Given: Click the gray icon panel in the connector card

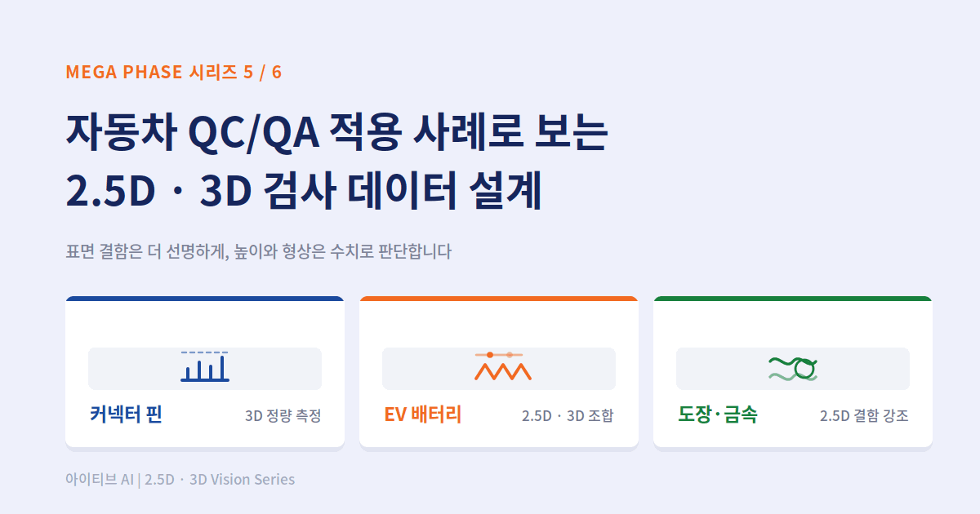Looking at the screenshot, I should pyautogui.click(x=205, y=369).
